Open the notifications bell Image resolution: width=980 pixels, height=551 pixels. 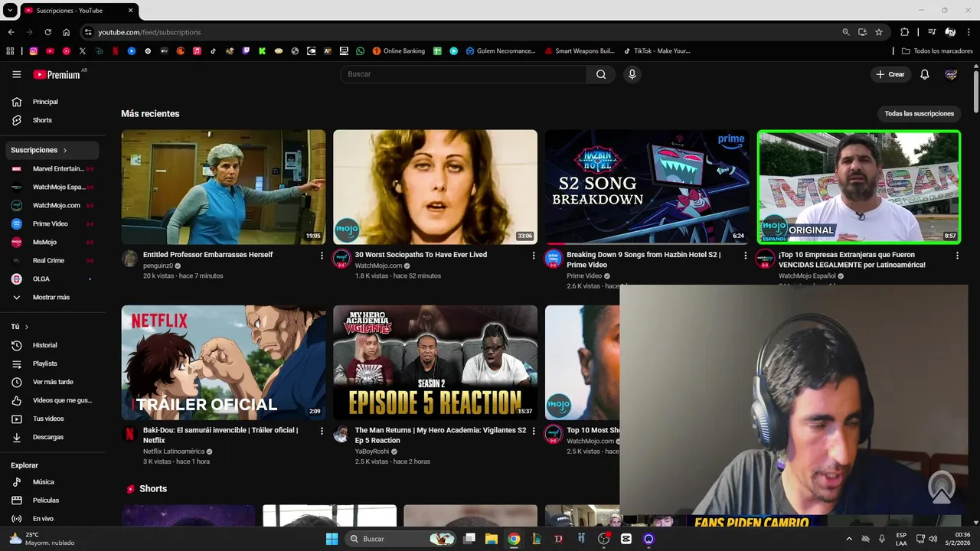pos(925,74)
